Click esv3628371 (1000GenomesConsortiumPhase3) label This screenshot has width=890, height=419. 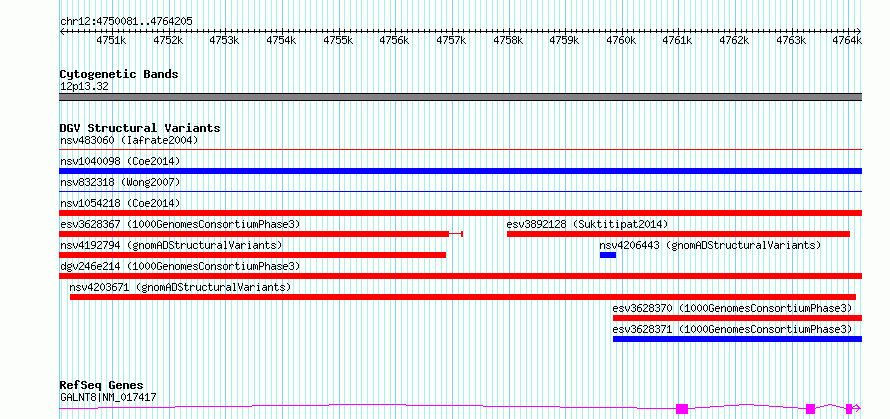tap(732, 329)
